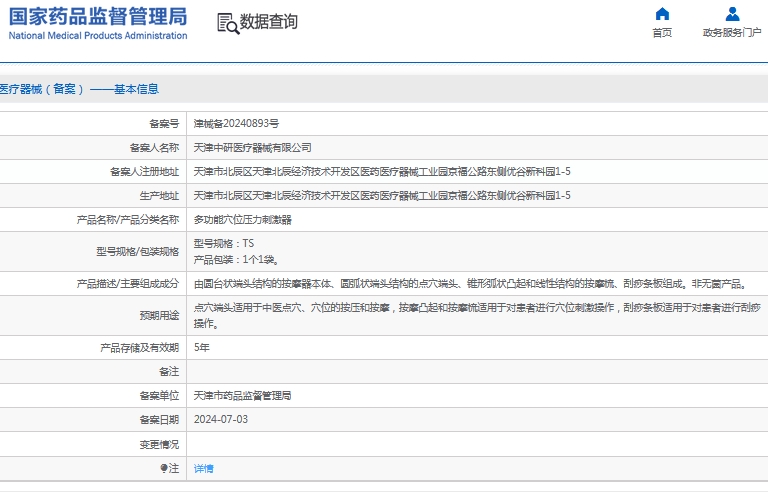Click the 国家药品监督管理局 logo
Image resolution: width=768 pixels, height=492 pixels.
(x=98, y=17)
